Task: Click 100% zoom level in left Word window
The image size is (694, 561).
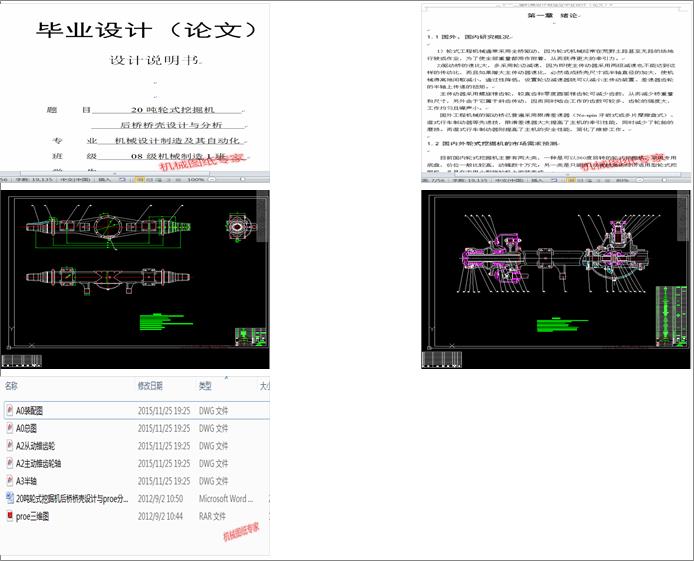Action: pyautogui.click(x=195, y=180)
